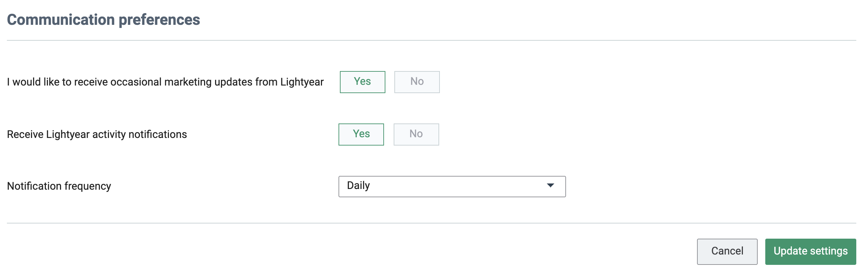
Task: Save changes with Update settings
Action: 810,251
